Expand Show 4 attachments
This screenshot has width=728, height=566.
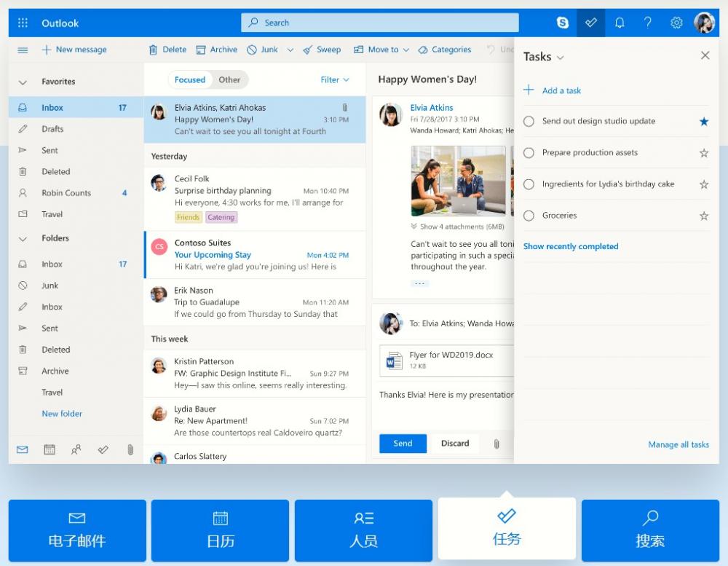457,227
